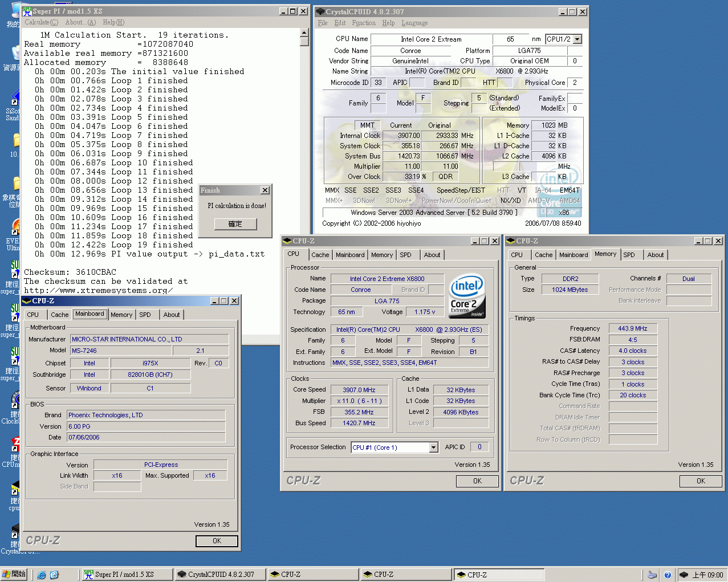
Task: Open the CPU1/2 dropdown in CrystalCPUID
Action: click(x=577, y=39)
